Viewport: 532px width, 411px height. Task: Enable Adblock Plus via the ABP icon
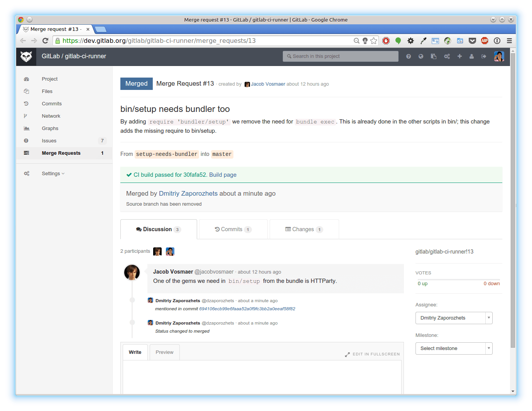485,41
